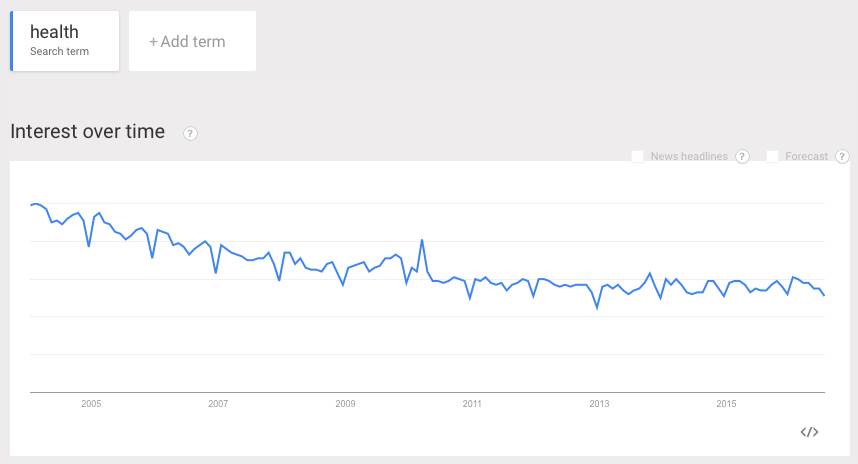Click the 2007 label on time axis
The height and width of the screenshot is (464, 858).
point(218,404)
